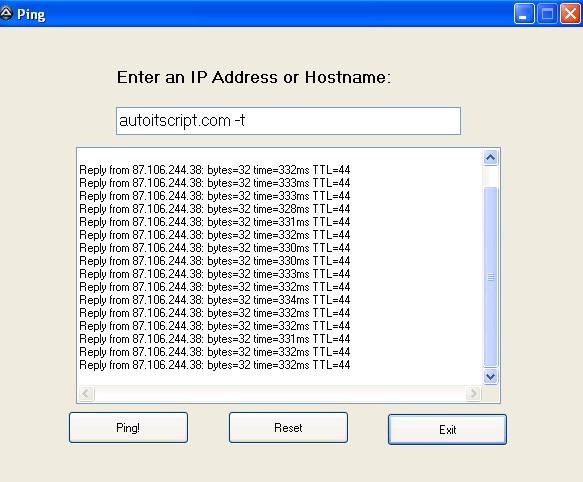Select the reply line showing time=334ms

coord(215,300)
